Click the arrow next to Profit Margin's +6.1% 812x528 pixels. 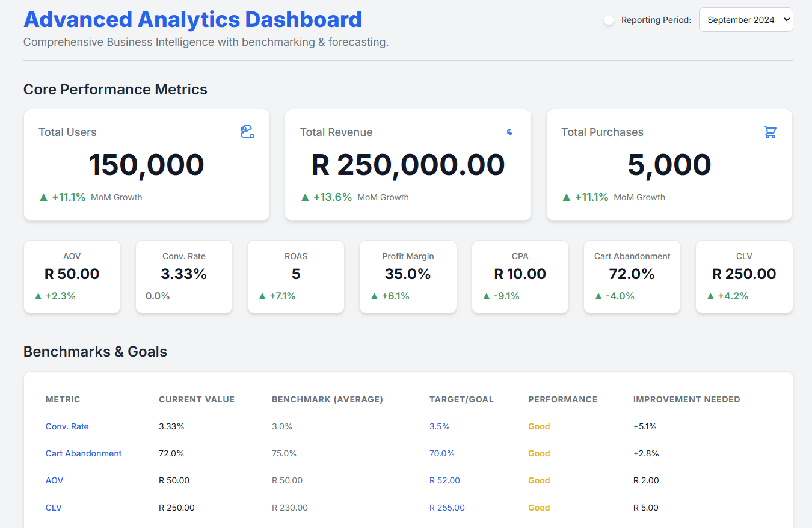[x=374, y=296]
